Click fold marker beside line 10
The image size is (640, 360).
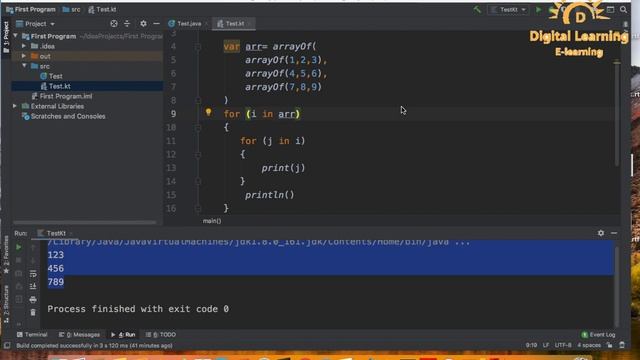tap(198, 127)
